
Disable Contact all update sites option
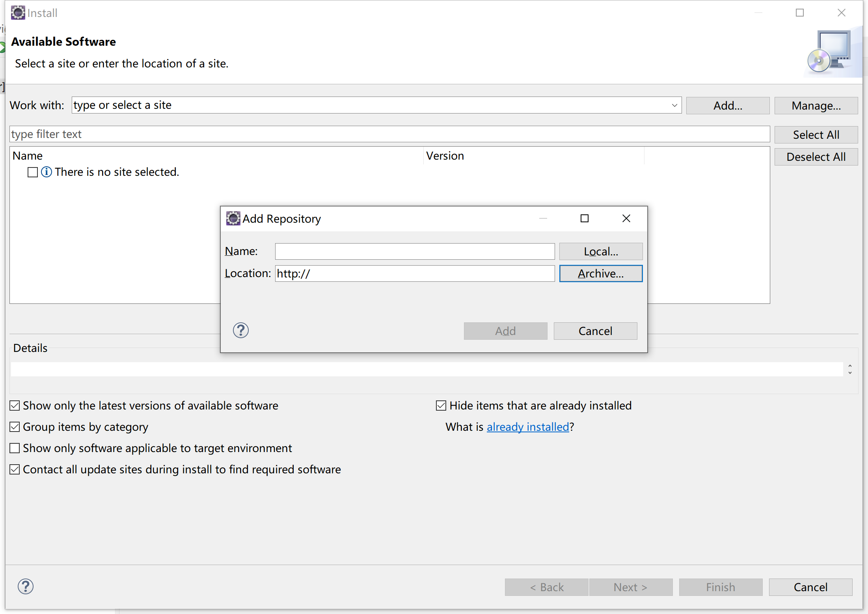tap(15, 469)
